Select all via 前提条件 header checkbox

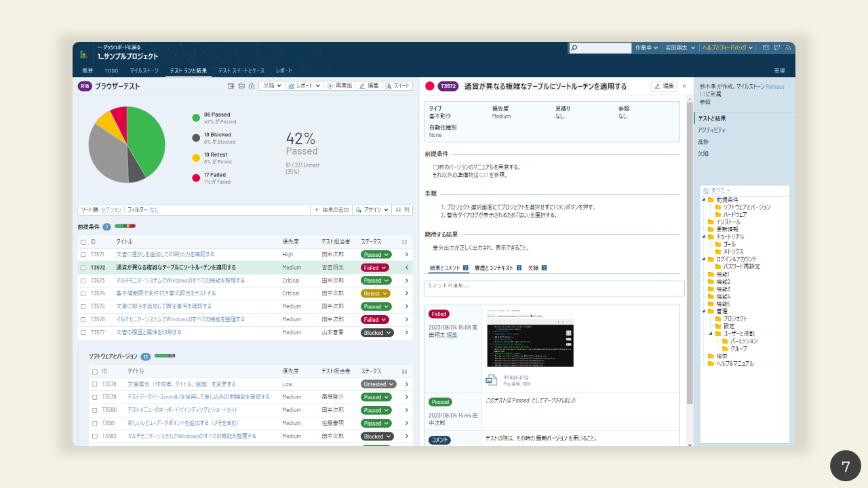83,241
